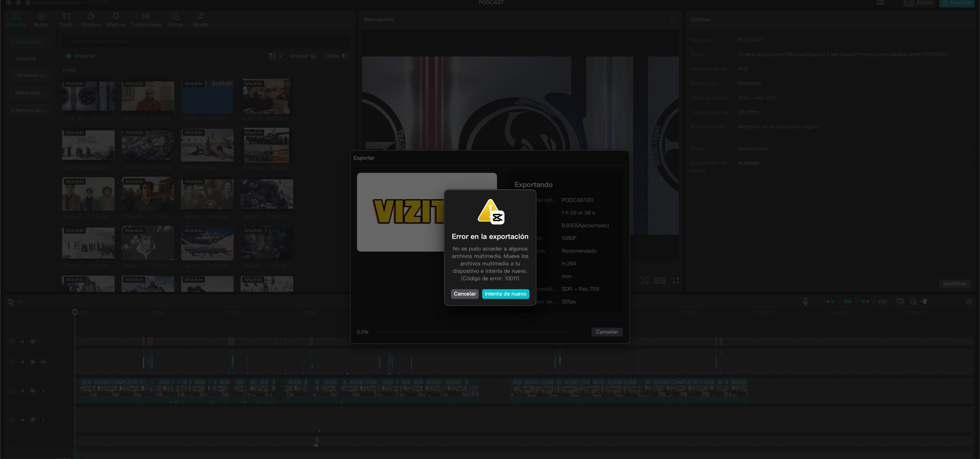This screenshot has width=980, height=459.
Task: Open the Todos filter dropdown
Action: pos(336,56)
